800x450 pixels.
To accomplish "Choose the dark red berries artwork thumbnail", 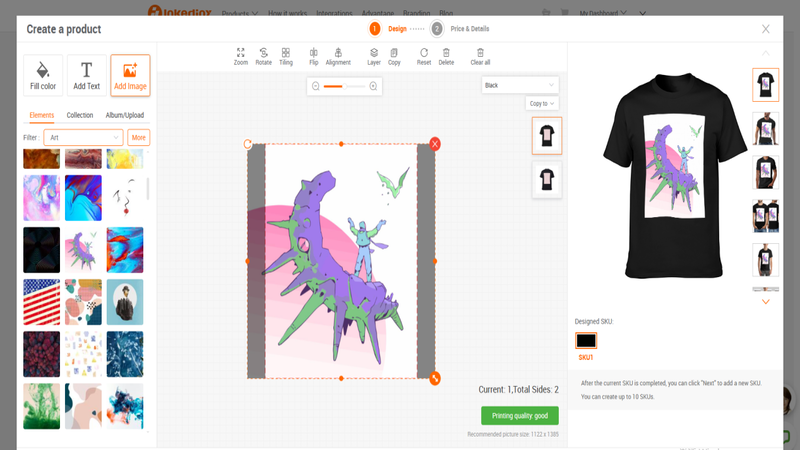I will [41, 354].
